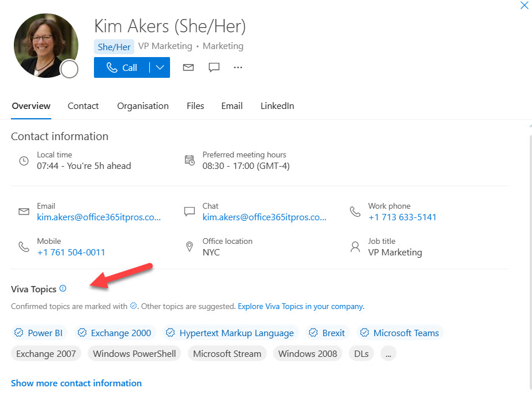Click the 08:30 - 17:00 (GMT-4) text
The height and width of the screenshot is (418, 532).
(246, 166)
